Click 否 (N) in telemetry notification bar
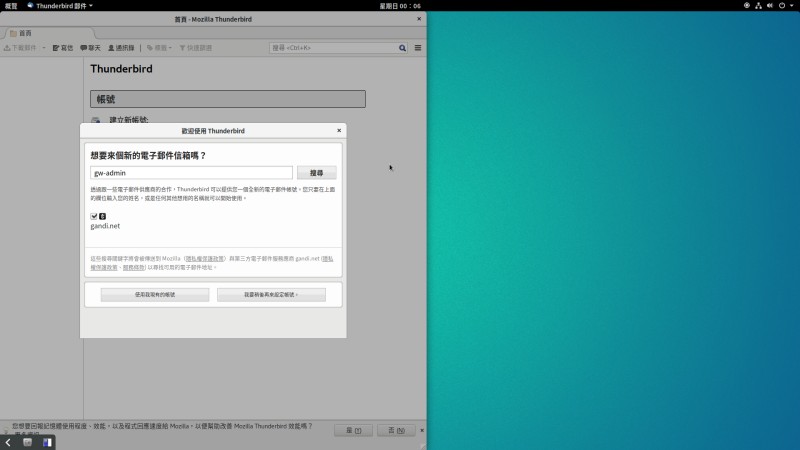 (396, 431)
